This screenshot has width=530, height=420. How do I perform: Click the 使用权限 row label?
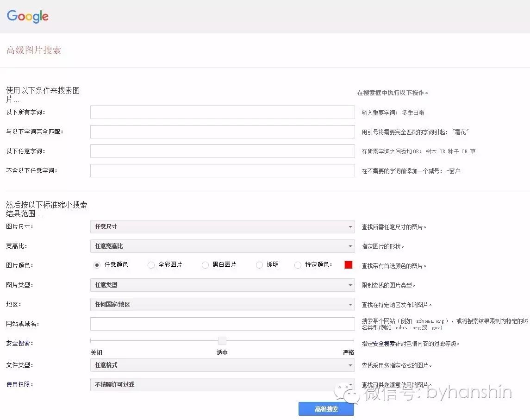point(20,384)
